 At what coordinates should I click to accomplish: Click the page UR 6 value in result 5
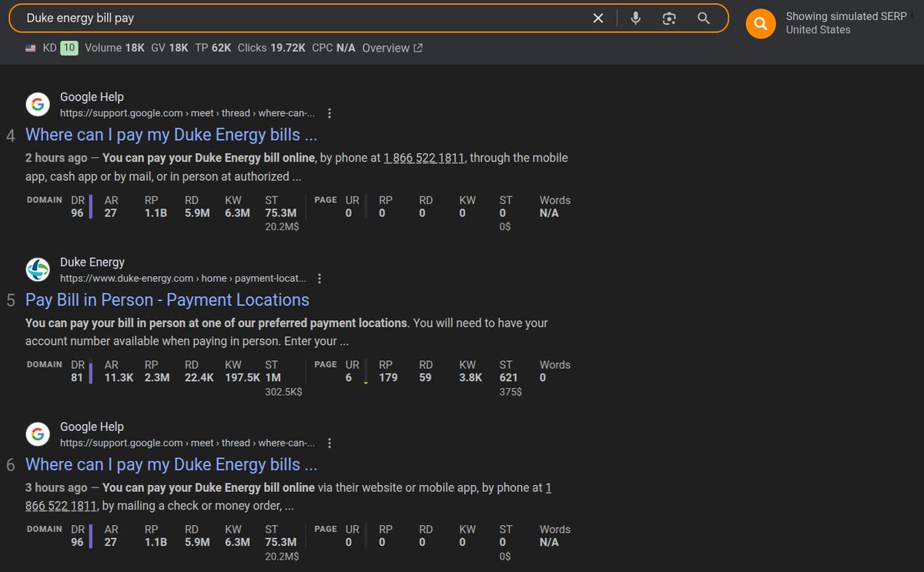click(x=349, y=378)
